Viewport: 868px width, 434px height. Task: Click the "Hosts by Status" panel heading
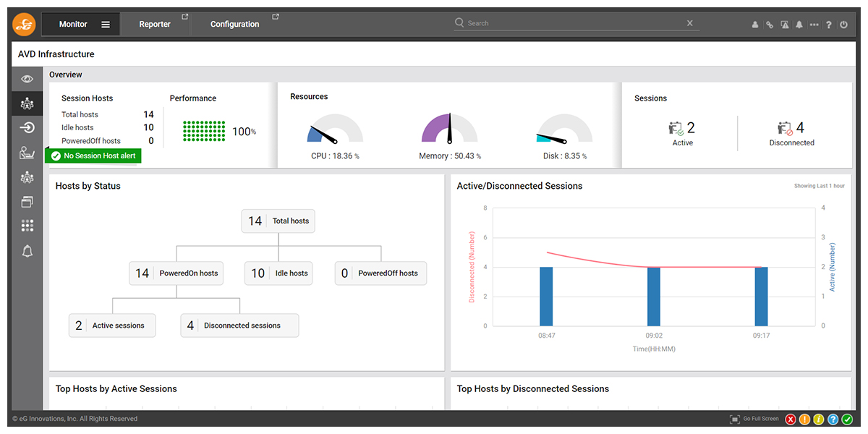[88, 186]
